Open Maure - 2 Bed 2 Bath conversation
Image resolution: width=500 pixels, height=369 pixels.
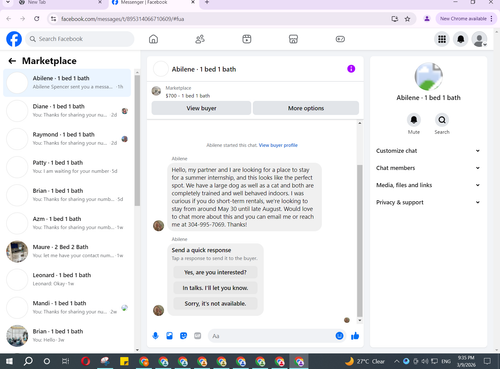pos(67,251)
